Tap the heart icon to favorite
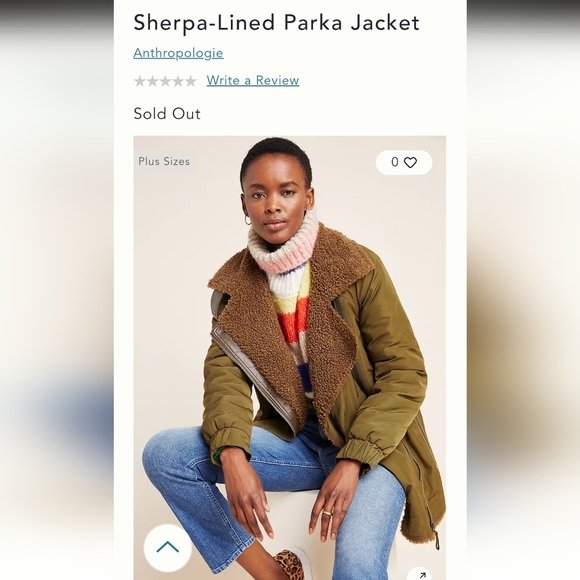 [x=410, y=162]
